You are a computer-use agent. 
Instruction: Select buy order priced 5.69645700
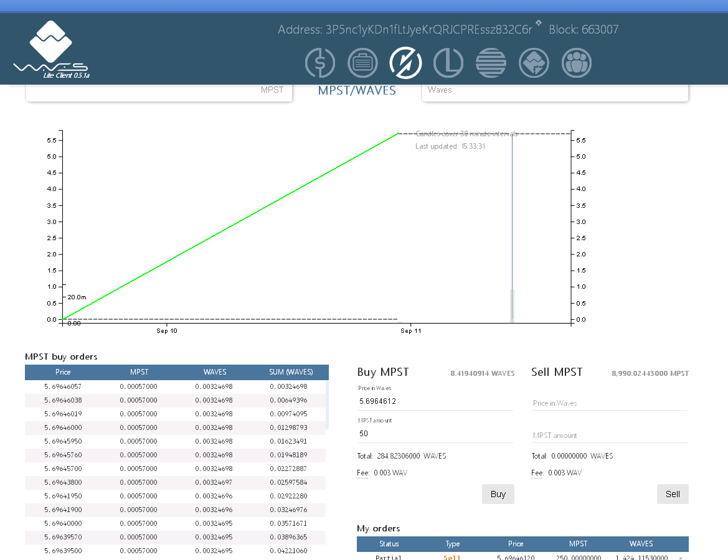click(x=176, y=469)
